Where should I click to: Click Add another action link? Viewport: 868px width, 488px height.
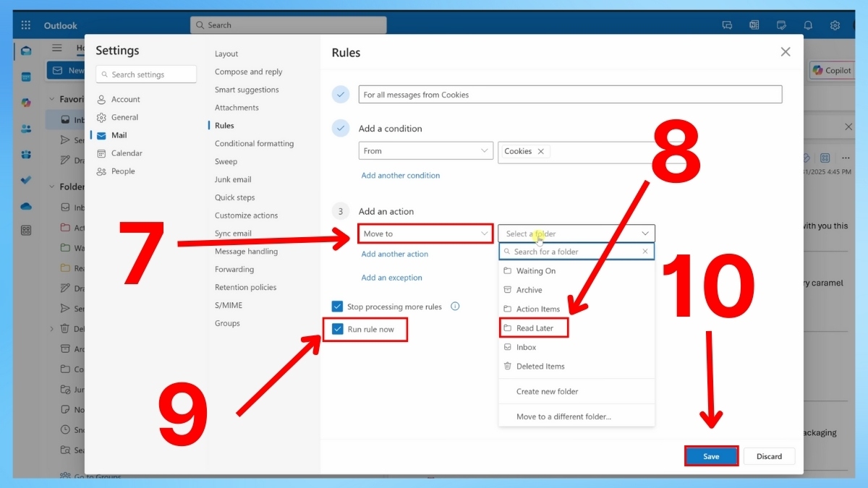pos(394,254)
